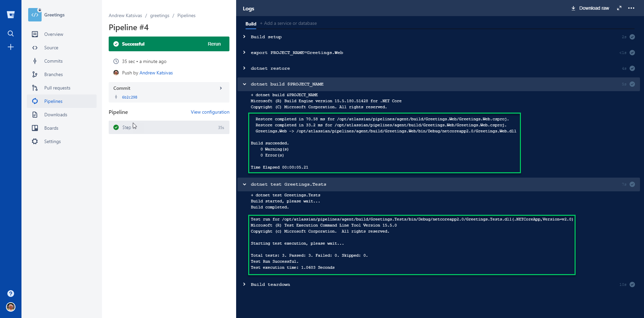Image resolution: width=644 pixels, height=318 pixels.
Task: Add a service or database
Action: point(288,23)
